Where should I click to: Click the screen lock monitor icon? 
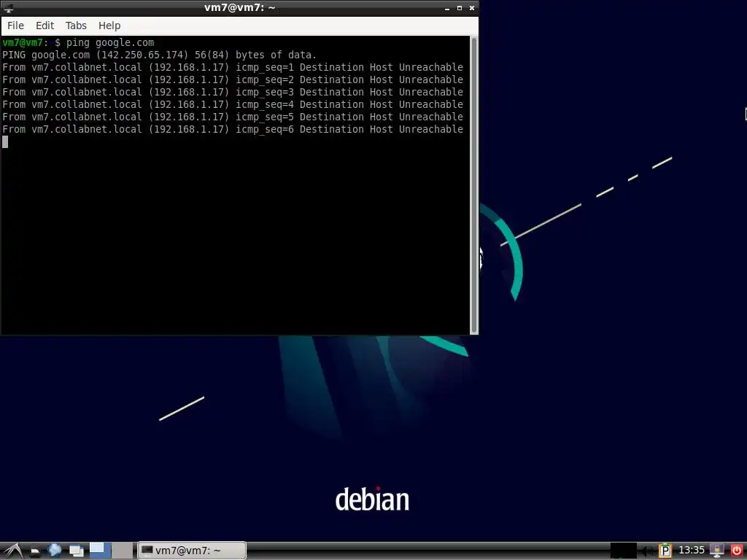pos(716,551)
